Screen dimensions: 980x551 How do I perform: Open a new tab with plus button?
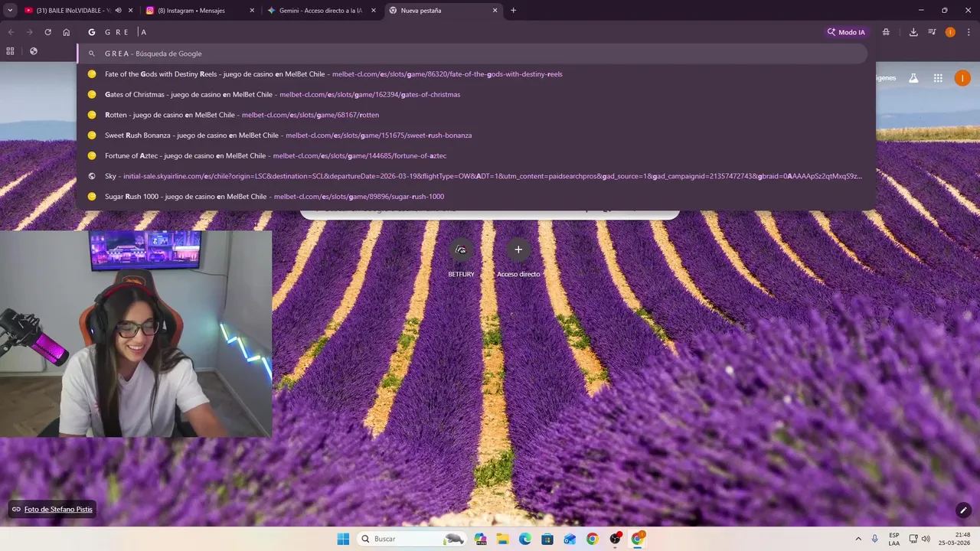click(513, 11)
